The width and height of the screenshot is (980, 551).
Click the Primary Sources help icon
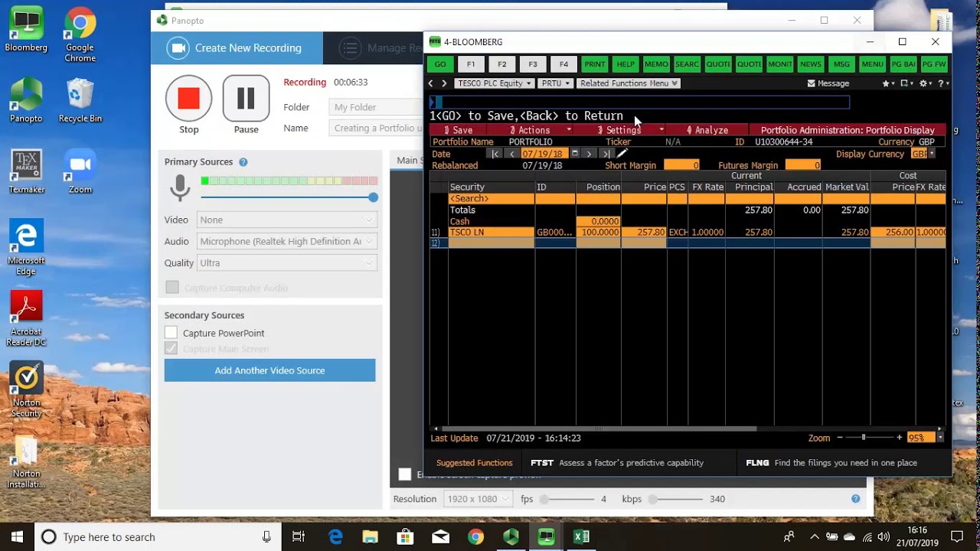243,162
